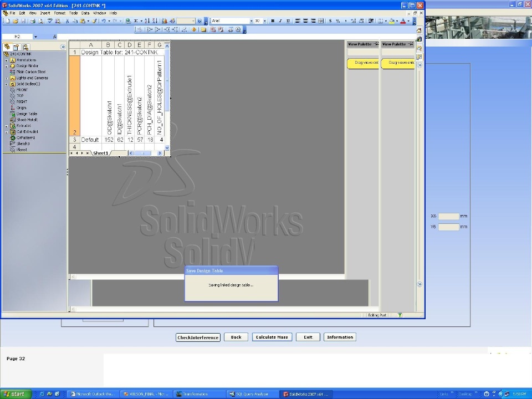
Task: Select the Format Painter brush
Action: pos(94,21)
